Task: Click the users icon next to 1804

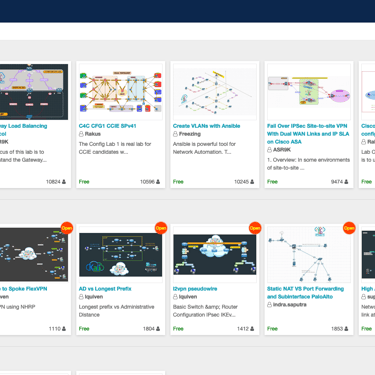Action: coord(158,329)
